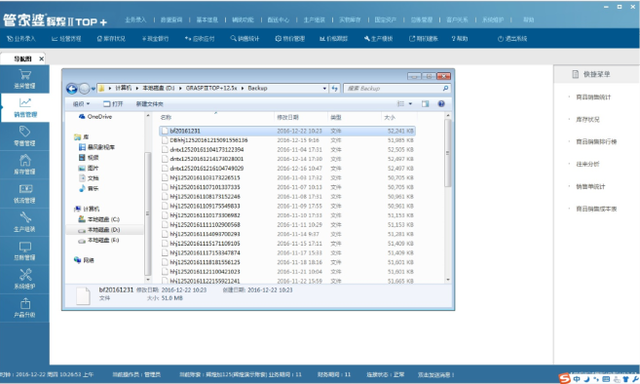Viewport: 640px width, 384px height.
Task: Open the shopping cart purchase management module
Action: tap(24, 79)
